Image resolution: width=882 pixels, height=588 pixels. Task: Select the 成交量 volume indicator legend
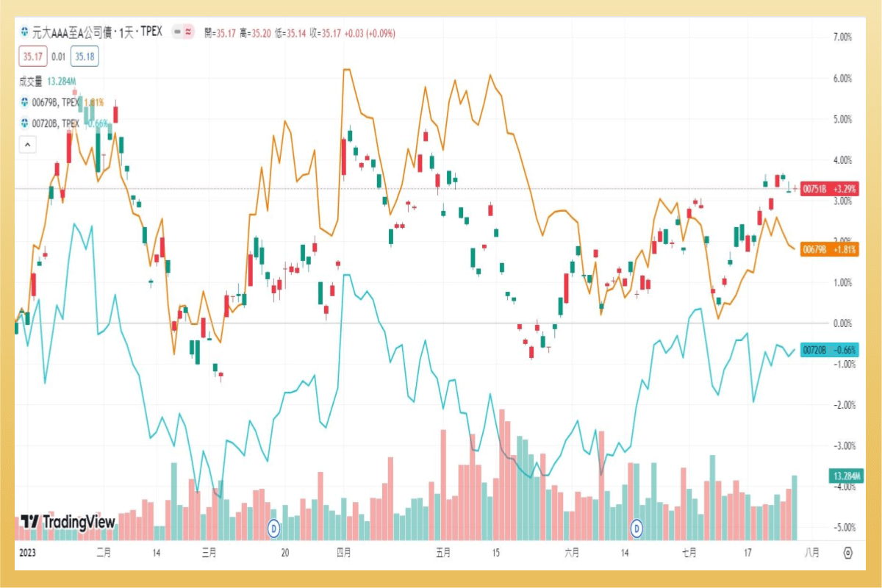[x=32, y=81]
